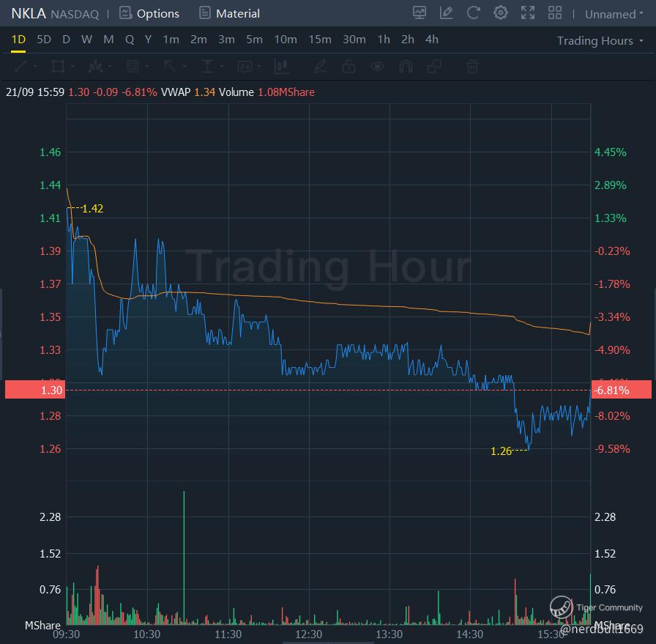Select the pencil brush tool

320,66
